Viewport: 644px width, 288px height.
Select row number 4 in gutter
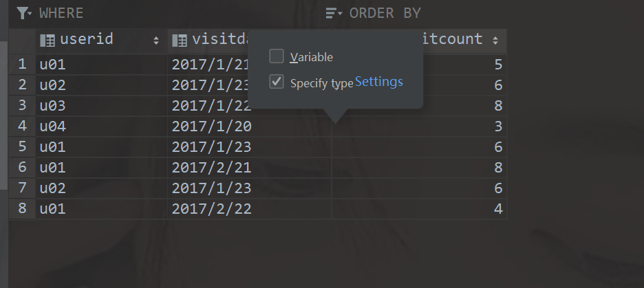(22, 126)
